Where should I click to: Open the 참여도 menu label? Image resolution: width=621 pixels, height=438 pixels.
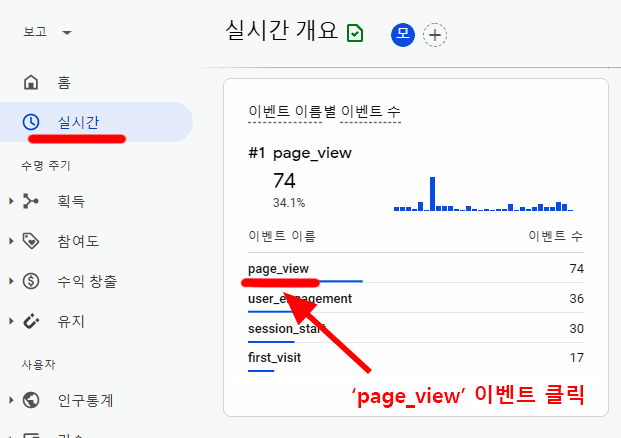[x=78, y=241]
